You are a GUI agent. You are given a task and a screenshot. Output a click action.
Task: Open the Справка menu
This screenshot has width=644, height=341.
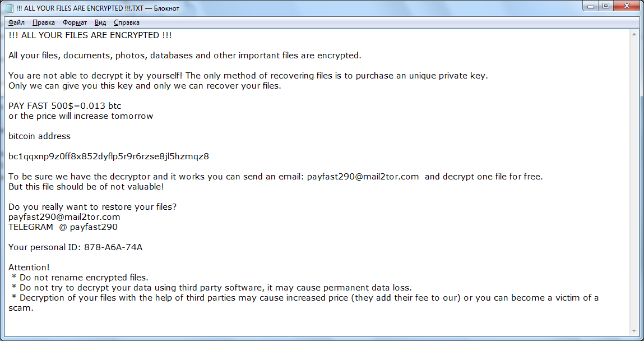tap(126, 22)
